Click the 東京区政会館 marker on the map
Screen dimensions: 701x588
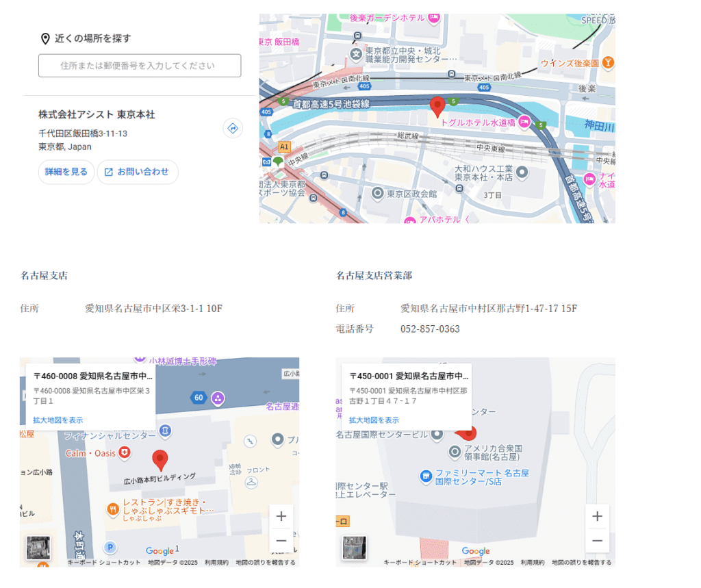coord(378,193)
